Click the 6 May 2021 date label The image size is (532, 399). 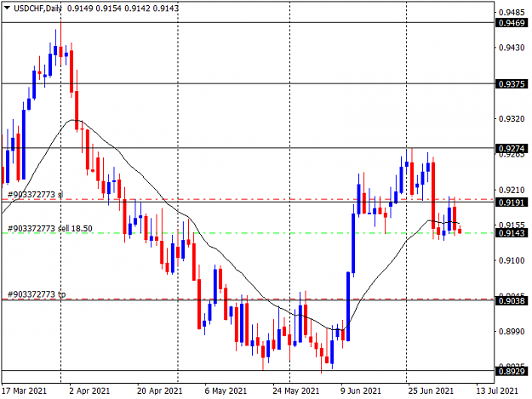coord(226,390)
